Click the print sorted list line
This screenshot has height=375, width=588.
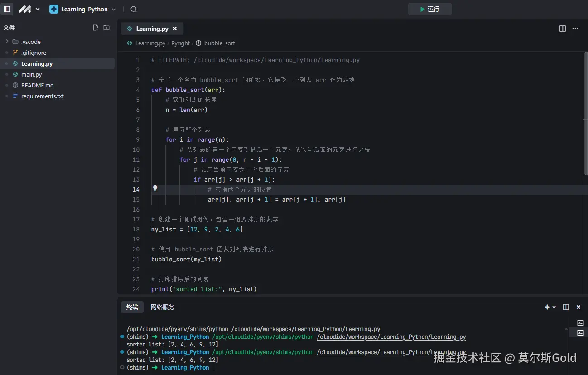pos(204,289)
